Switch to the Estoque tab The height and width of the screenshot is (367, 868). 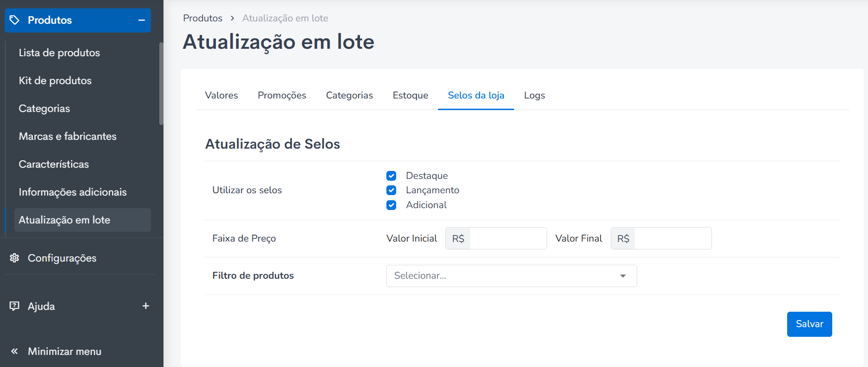pos(411,95)
